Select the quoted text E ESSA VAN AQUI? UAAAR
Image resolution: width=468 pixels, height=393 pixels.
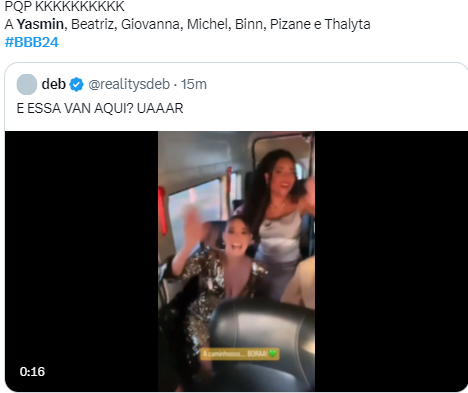[100, 108]
